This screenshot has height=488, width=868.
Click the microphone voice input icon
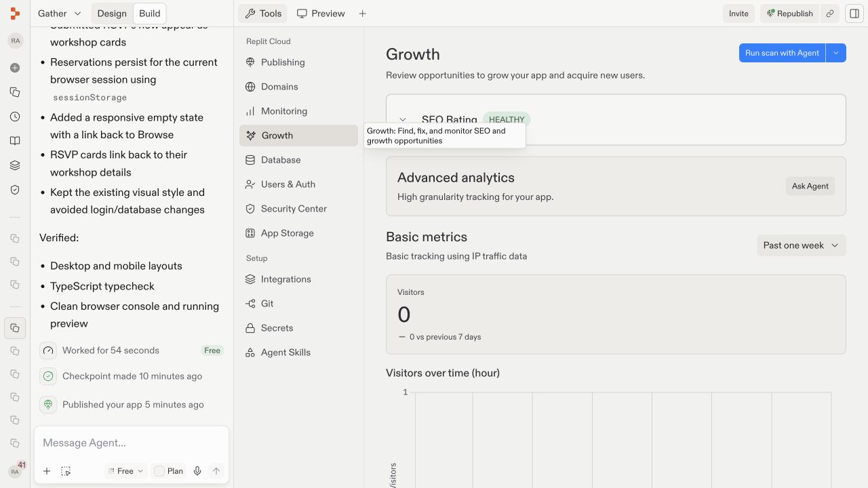(x=197, y=471)
